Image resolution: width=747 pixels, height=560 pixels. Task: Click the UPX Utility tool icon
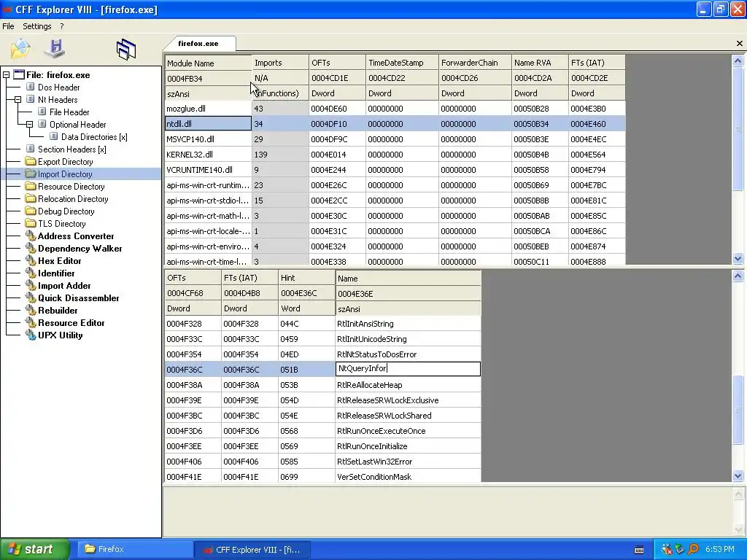[x=31, y=335]
